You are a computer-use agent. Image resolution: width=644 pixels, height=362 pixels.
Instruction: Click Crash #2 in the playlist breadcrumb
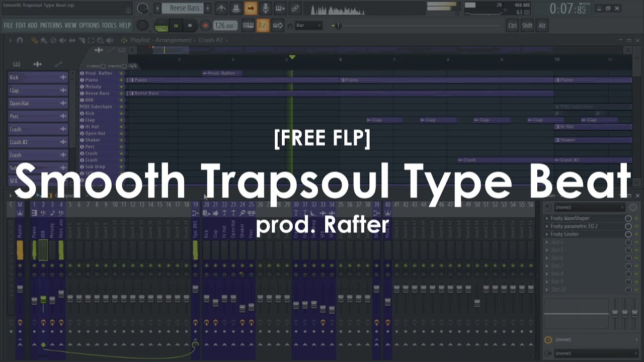click(210, 40)
